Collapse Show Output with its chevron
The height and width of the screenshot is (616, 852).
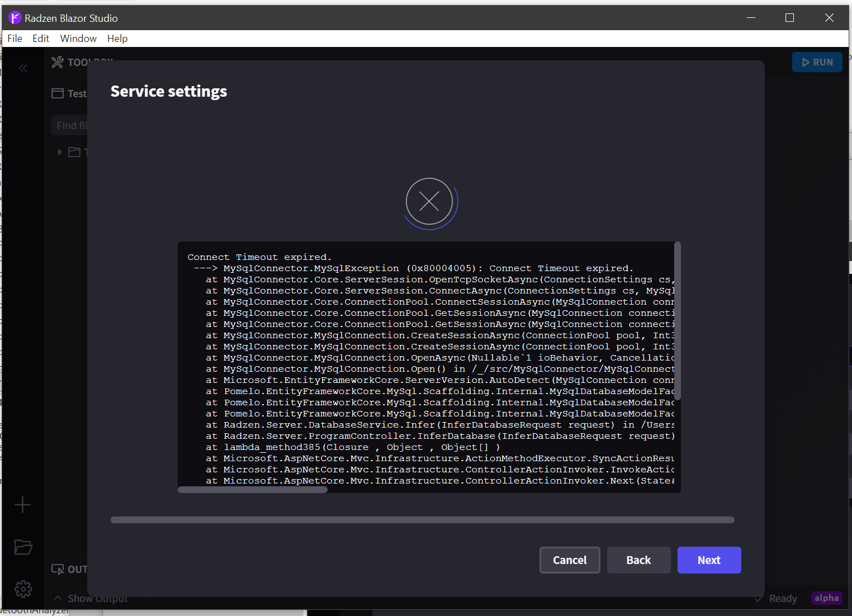coord(58,598)
